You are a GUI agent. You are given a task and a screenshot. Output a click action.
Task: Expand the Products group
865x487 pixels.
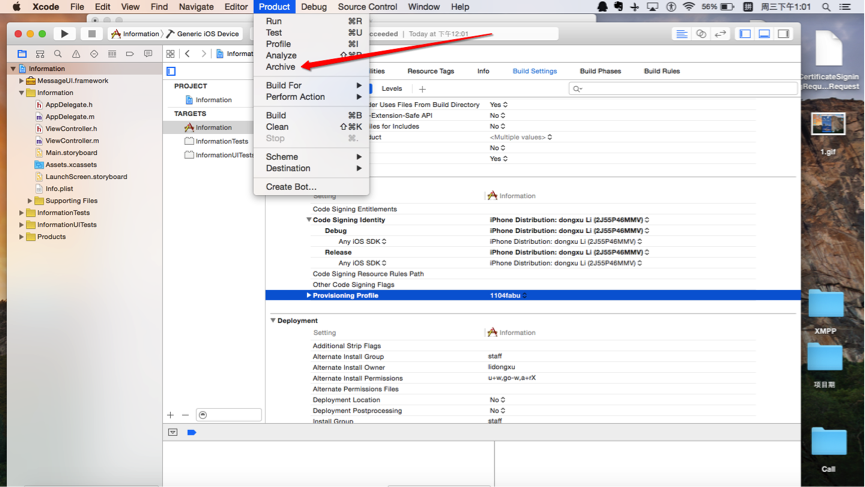(x=22, y=237)
